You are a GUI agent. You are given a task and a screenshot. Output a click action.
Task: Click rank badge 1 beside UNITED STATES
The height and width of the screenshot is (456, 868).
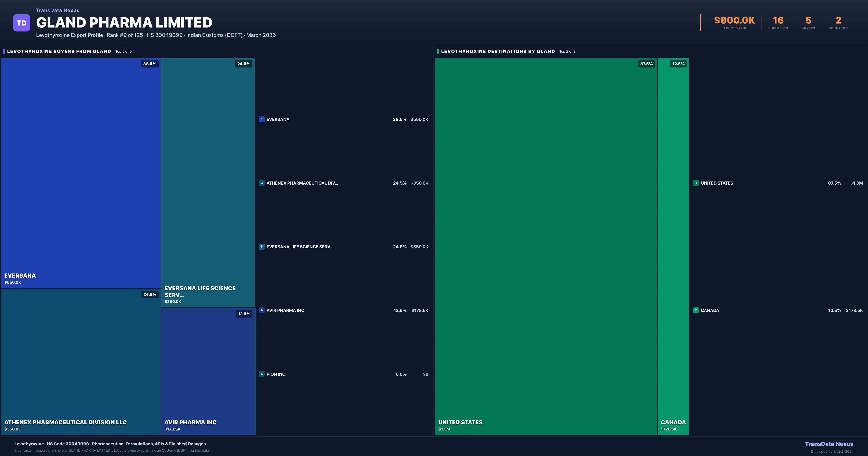pos(696,183)
